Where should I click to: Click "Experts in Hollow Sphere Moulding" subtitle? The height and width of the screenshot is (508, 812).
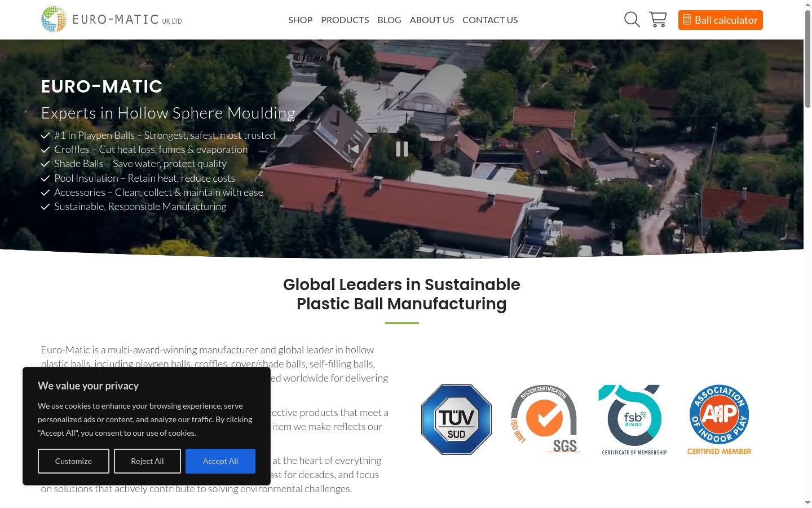168,113
